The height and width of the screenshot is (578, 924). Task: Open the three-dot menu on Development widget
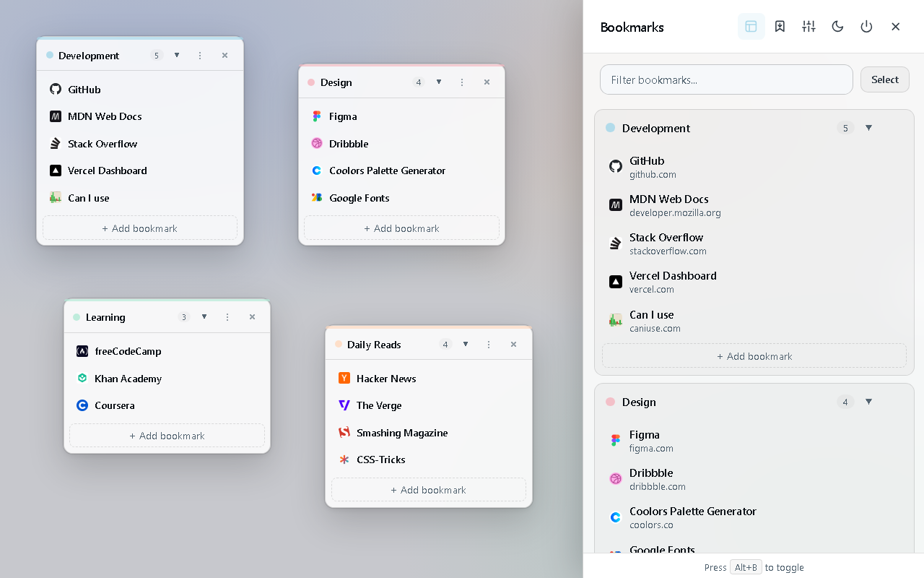(x=200, y=56)
